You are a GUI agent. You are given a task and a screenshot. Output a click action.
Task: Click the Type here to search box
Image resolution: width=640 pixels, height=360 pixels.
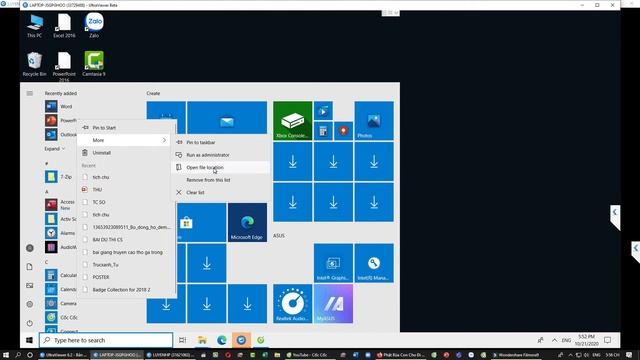(x=106, y=340)
